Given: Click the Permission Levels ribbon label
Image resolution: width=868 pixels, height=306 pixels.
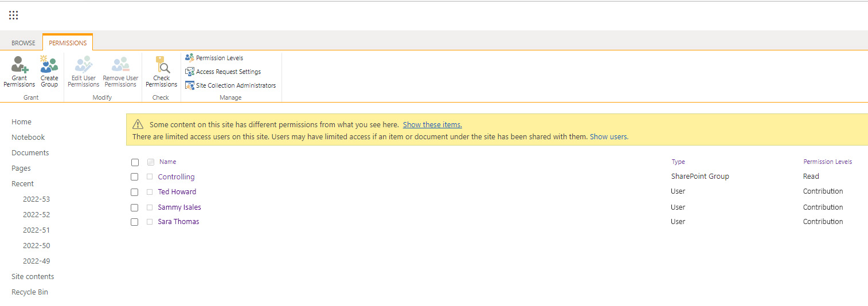Looking at the screenshot, I should (x=220, y=58).
